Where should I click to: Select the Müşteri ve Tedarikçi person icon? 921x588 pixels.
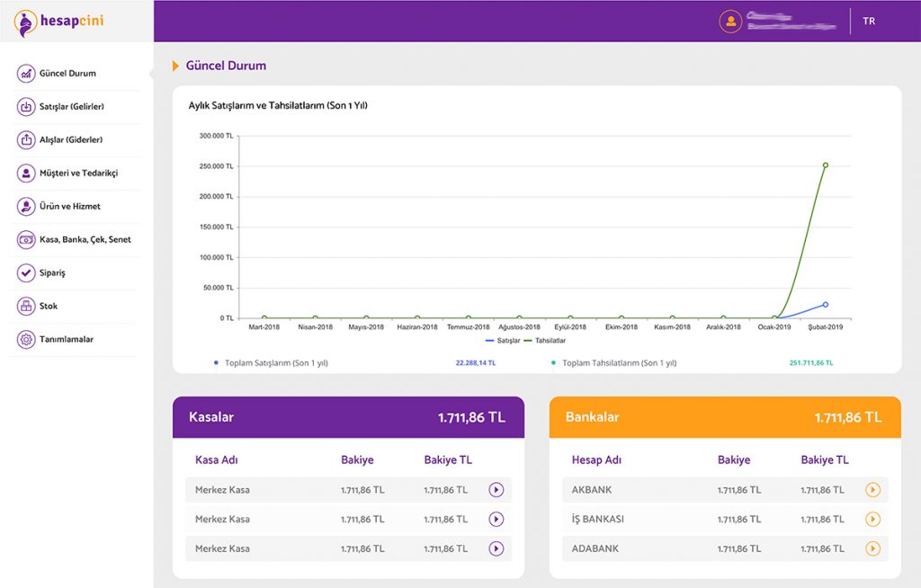point(26,174)
